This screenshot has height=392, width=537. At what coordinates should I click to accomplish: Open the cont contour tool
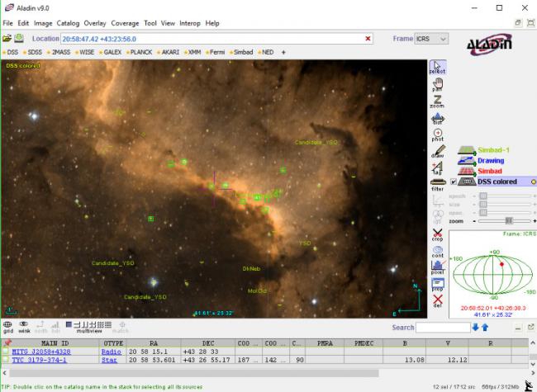pyautogui.click(x=437, y=252)
